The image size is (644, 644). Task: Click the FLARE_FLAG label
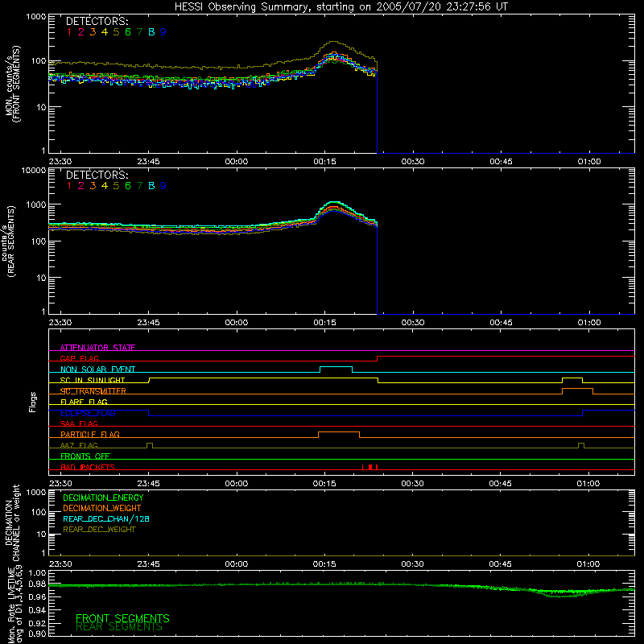(84, 402)
